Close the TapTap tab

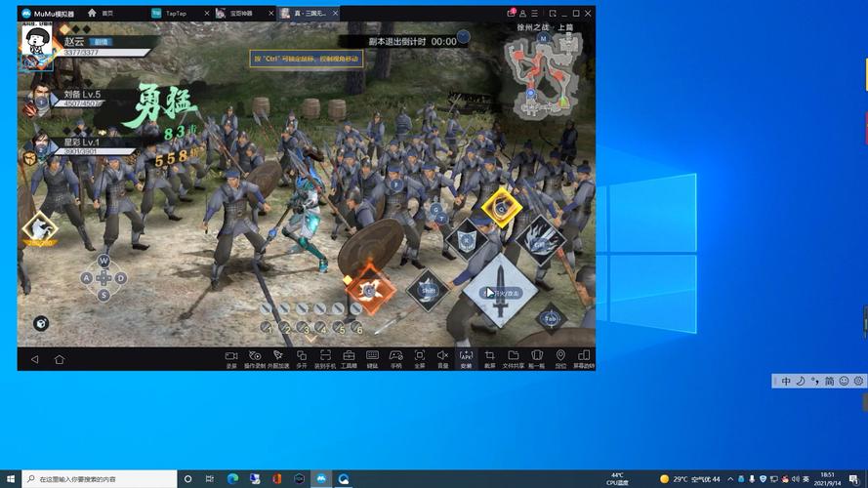click(206, 14)
